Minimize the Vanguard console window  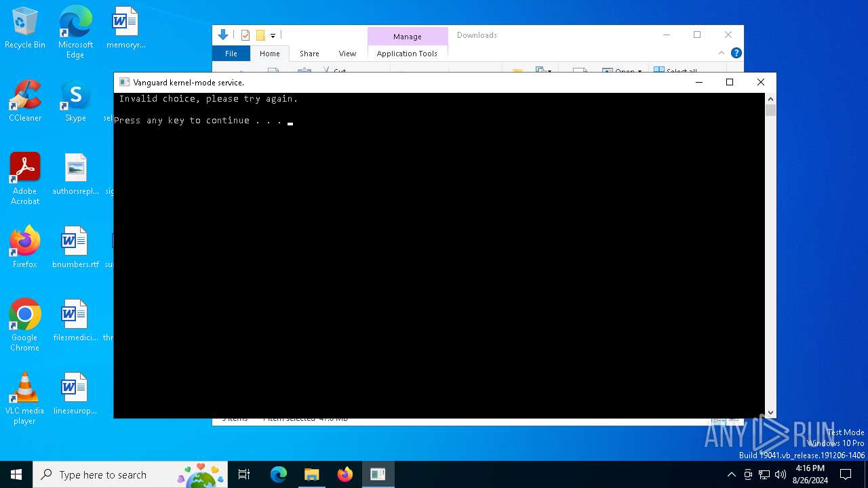(x=699, y=82)
